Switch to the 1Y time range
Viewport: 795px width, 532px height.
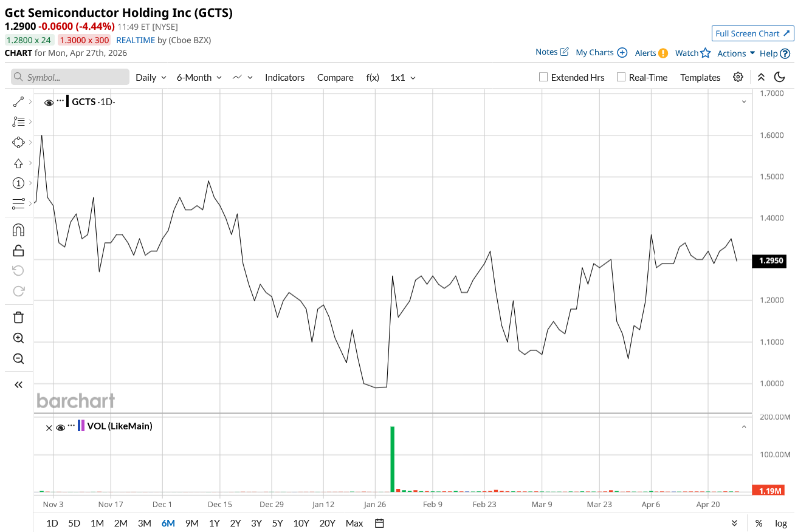pyautogui.click(x=214, y=523)
